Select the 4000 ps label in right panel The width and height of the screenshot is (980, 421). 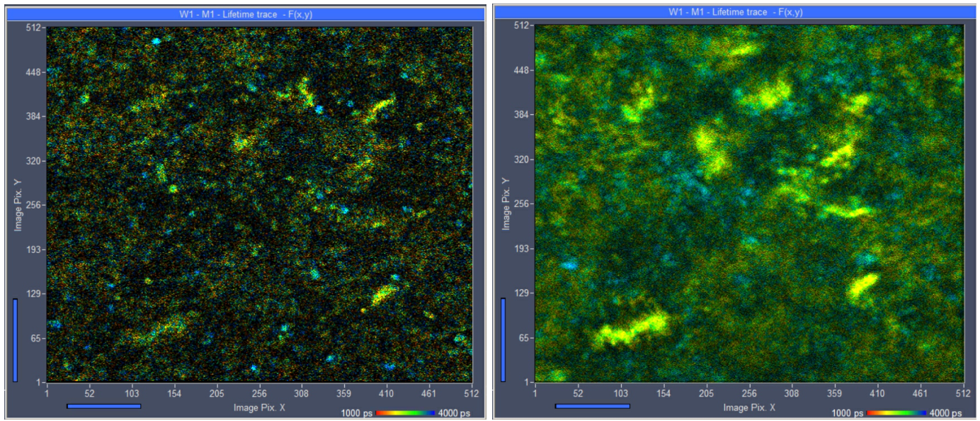click(945, 413)
